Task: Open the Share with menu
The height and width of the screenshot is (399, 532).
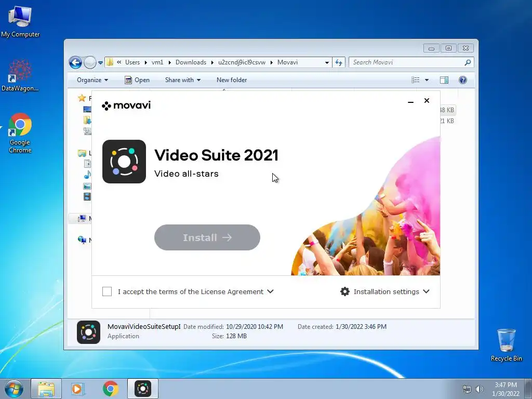Action: [x=182, y=80]
